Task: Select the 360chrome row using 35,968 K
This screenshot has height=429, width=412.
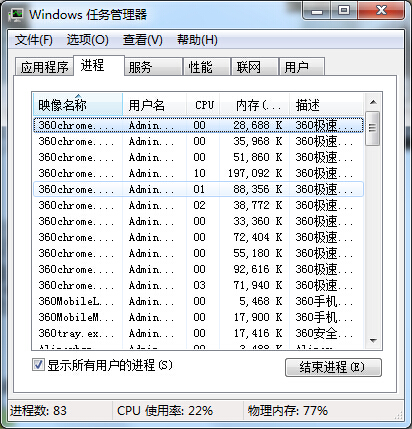Action: tap(198, 141)
